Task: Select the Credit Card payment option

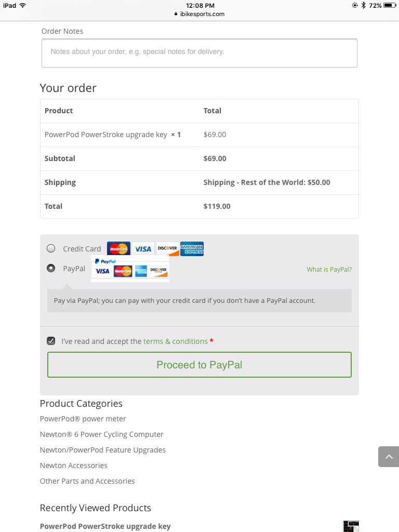Action: tap(51, 248)
